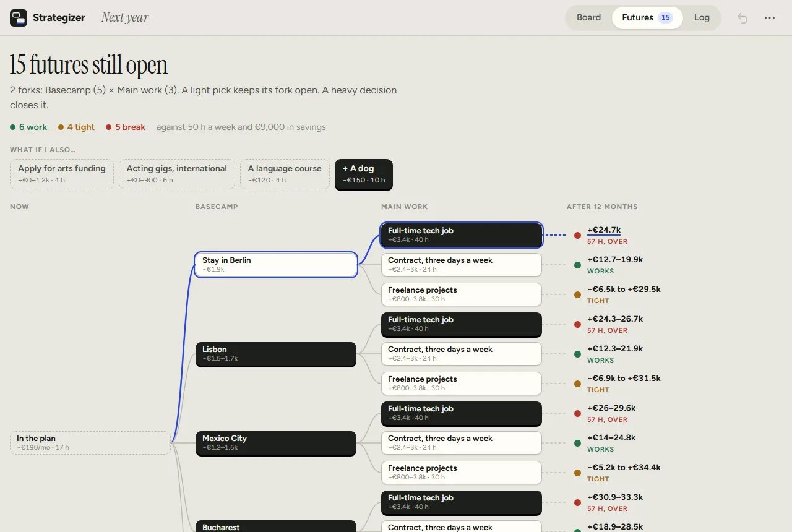The height and width of the screenshot is (532, 792).
Task: Open the +€26–29.6k outcome
Action: tap(611, 408)
